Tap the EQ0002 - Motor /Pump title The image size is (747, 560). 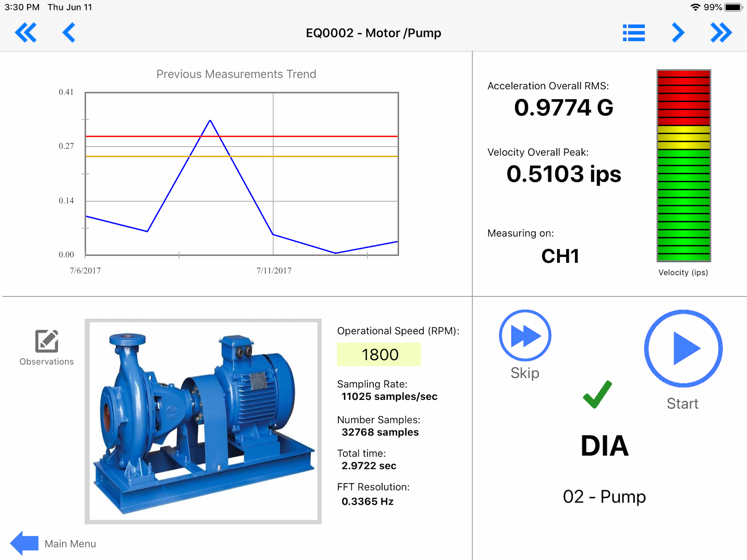[373, 33]
